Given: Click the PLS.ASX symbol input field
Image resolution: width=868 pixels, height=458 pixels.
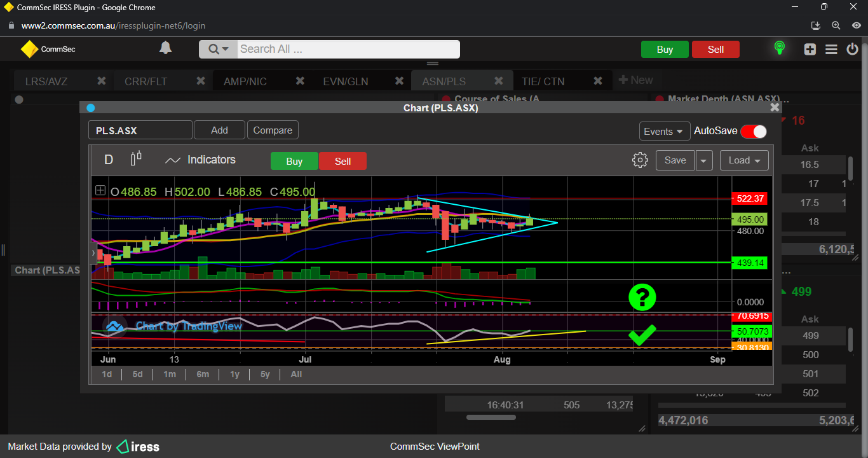Looking at the screenshot, I should click(140, 130).
